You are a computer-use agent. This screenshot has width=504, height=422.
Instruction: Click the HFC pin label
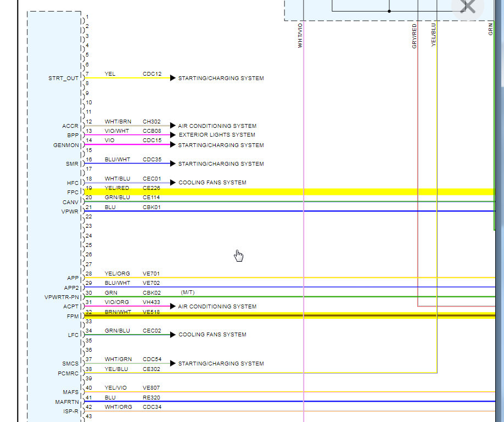[72, 183]
